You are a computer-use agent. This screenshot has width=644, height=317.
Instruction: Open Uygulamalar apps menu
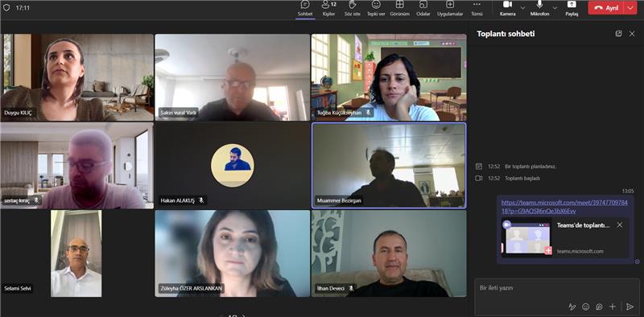click(450, 9)
